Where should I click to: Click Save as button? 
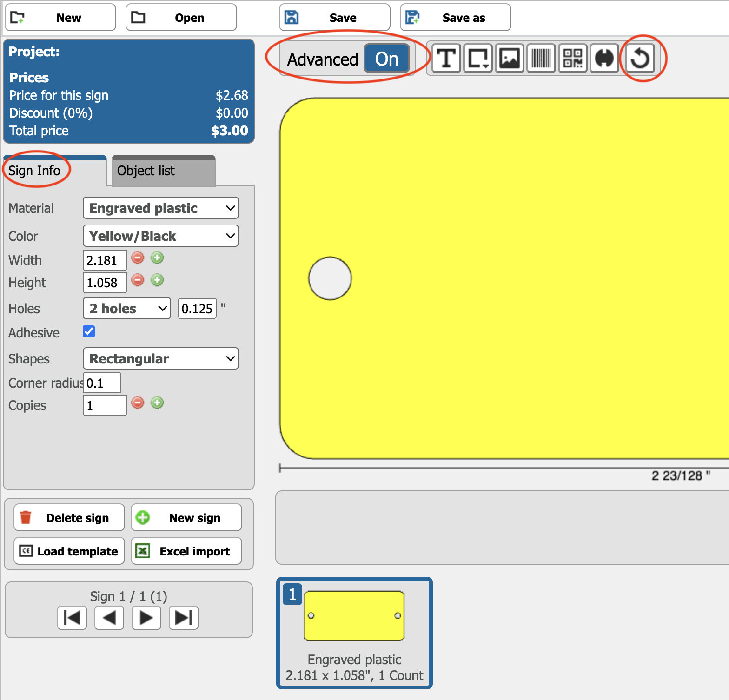tap(456, 18)
